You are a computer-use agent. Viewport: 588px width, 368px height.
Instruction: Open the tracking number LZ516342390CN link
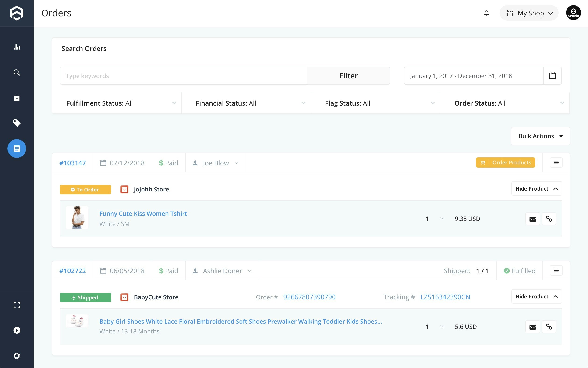click(x=445, y=297)
